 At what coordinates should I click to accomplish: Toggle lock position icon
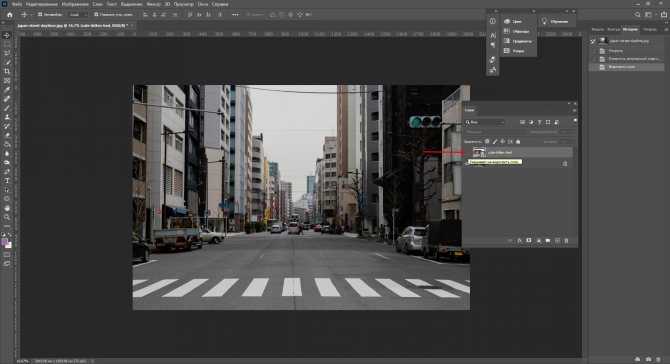tap(502, 141)
